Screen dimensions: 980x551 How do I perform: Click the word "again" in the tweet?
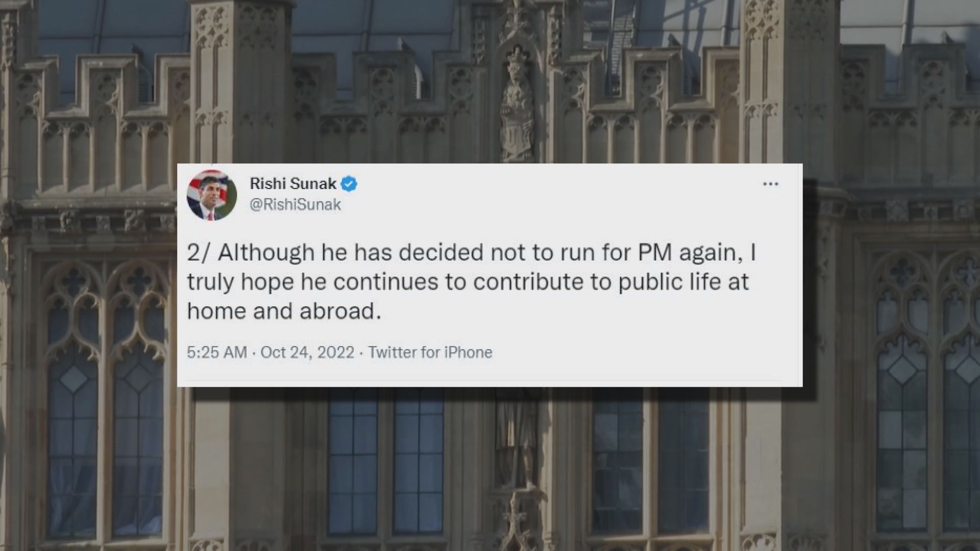pyautogui.click(x=710, y=253)
